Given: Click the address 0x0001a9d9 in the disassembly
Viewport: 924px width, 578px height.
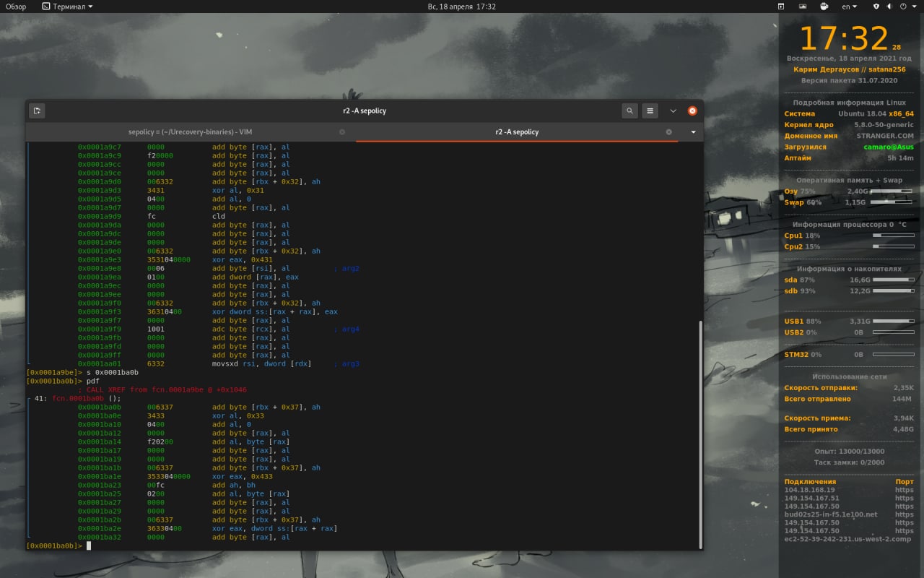Looking at the screenshot, I should click(99, 216).
